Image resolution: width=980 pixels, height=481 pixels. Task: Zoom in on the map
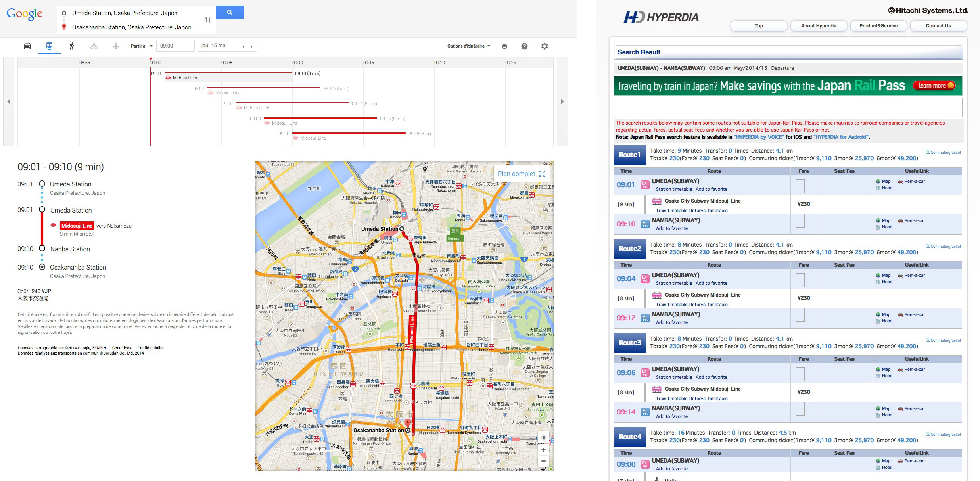point(543,450)
